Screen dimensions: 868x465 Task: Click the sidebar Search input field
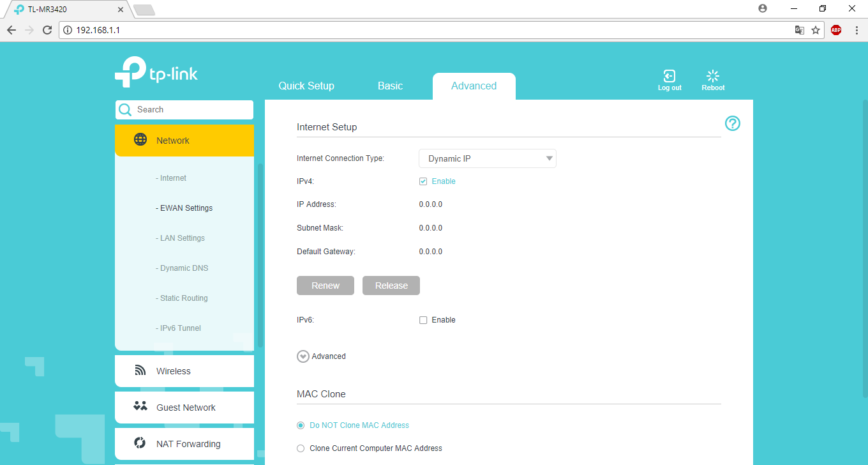click(x=191, y=110)
